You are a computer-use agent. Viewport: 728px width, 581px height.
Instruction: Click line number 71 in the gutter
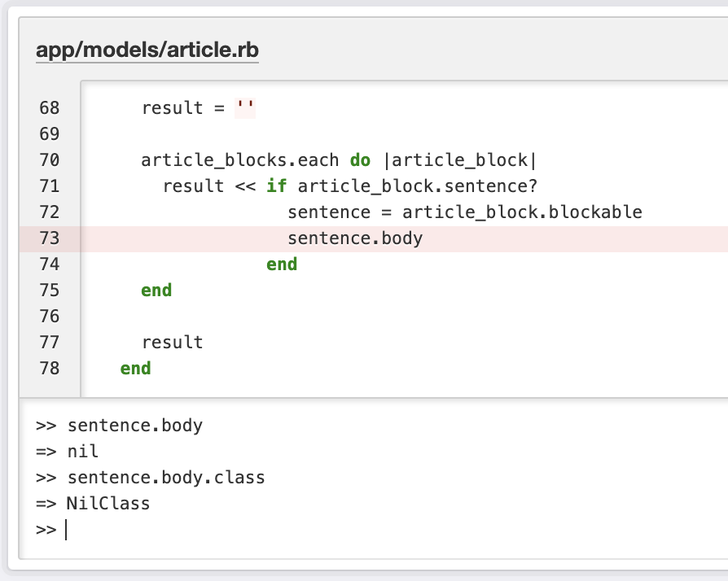(49, 186)
